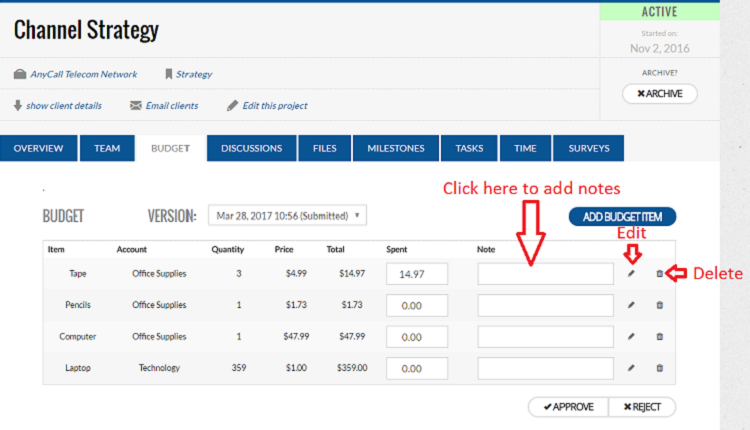Remove the Computer row with trash icon
The height and width of the screenshot is (430, 750).
(659, 337)
